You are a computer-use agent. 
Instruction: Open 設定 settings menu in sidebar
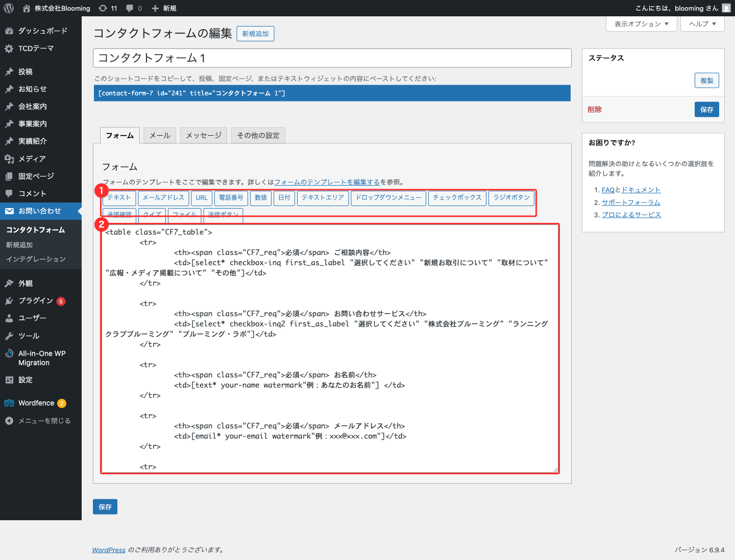pos(41,380)
